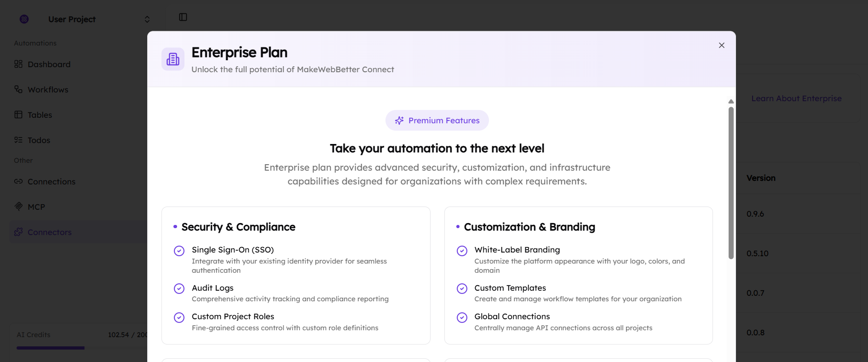Click the Workflows icon in sidebar
868x362 pixels.
[x=18, y=89]
